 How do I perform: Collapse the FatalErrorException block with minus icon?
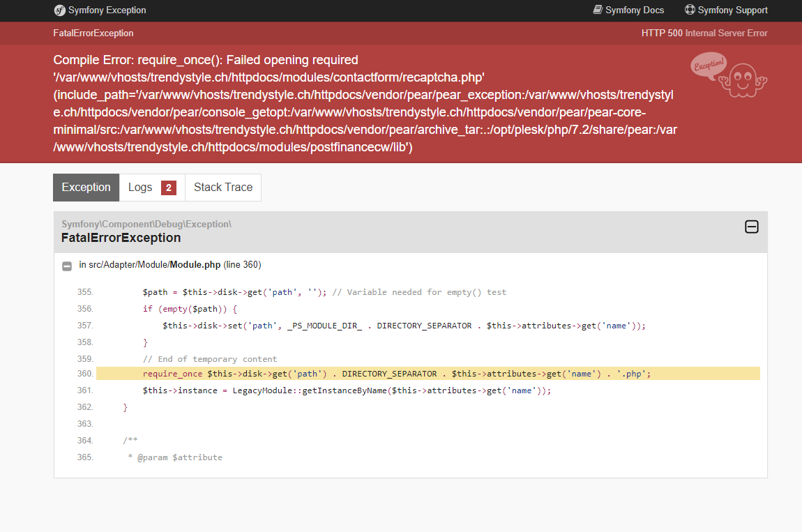tap(751, 227)
